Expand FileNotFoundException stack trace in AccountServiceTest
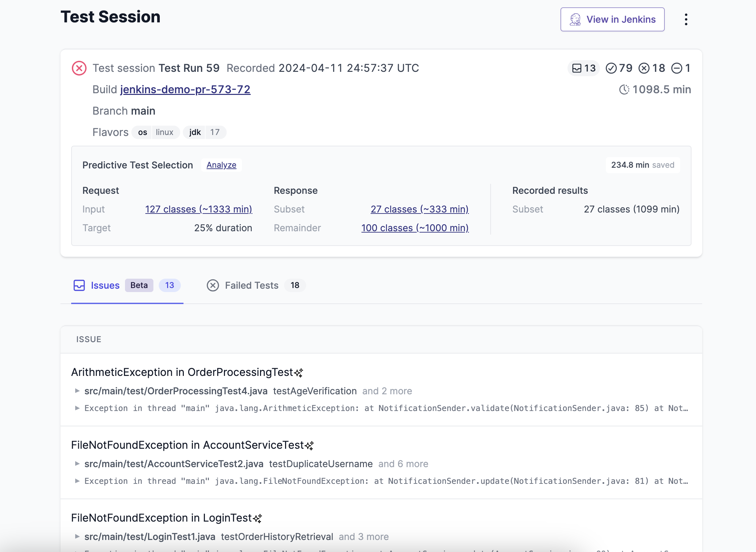Screen dimensions: 756x552 (x=77, y=481)
